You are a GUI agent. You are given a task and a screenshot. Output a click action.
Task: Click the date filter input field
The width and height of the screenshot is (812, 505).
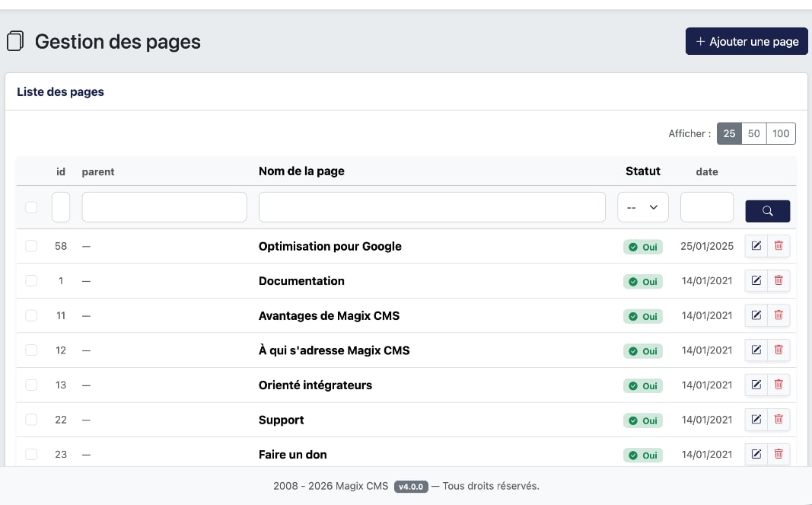(x=707, y=207)
